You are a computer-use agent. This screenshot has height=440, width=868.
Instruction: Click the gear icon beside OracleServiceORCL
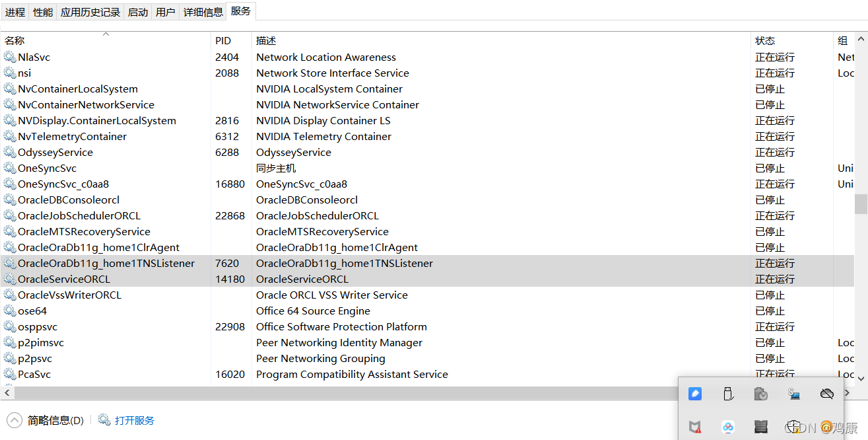click(x=10, y=279)
